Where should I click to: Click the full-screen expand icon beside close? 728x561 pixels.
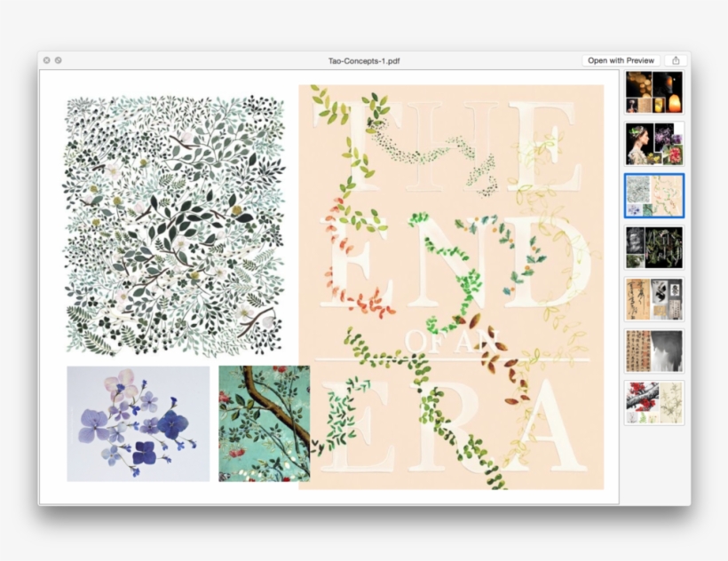point(59,60)
